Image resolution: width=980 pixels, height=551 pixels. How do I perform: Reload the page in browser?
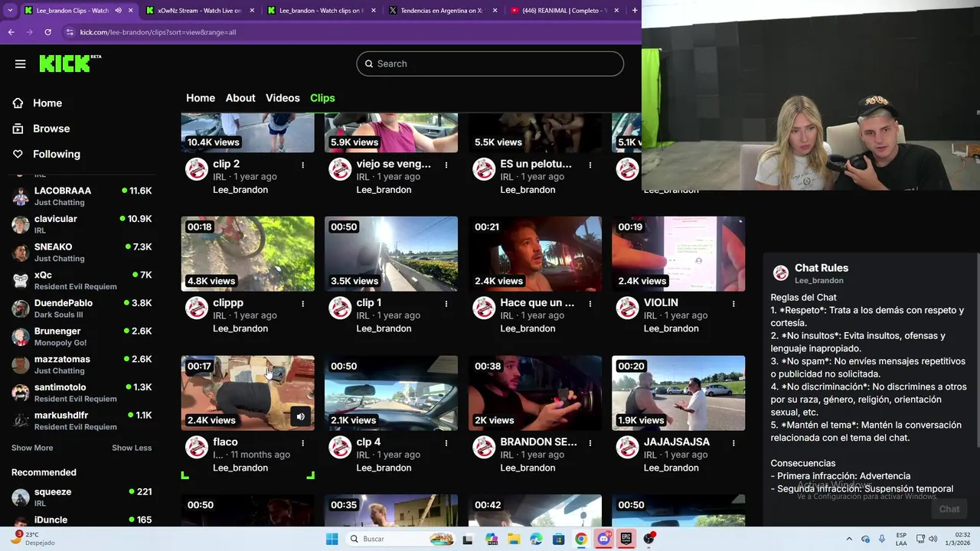point(47,32)
